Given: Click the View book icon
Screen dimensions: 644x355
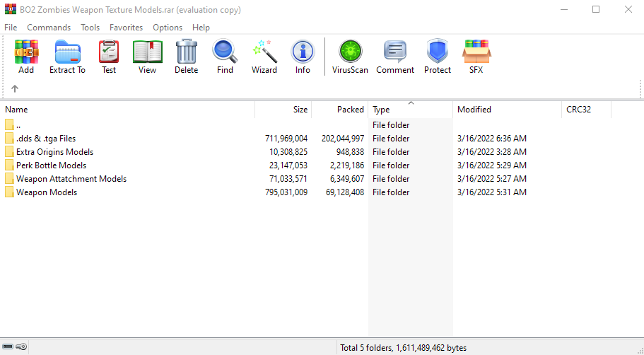Looking at the screenshot, I should tap(148, 52).
